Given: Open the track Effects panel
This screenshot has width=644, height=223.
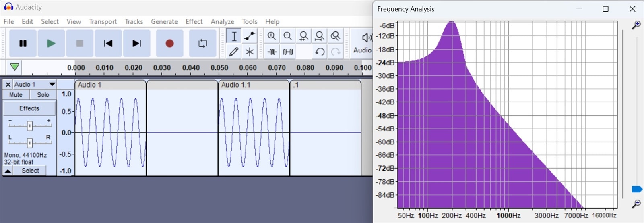Looking at the screenshot, I should pos(29,108).
